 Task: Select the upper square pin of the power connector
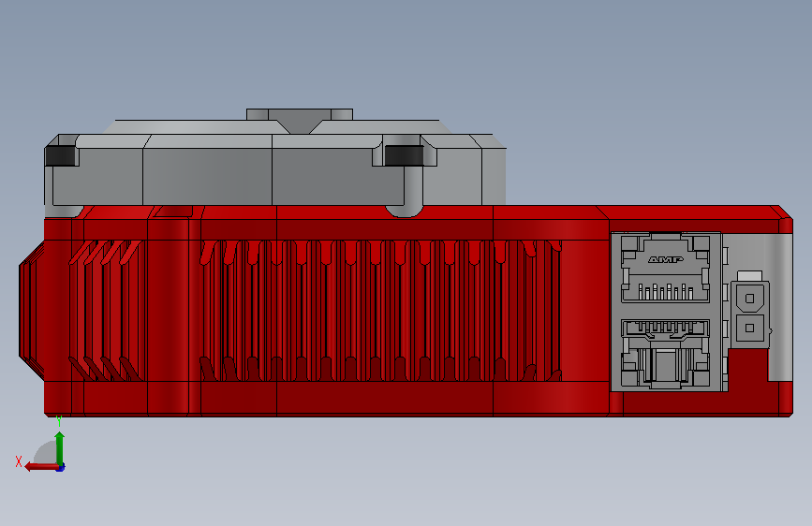coord(749,299)
